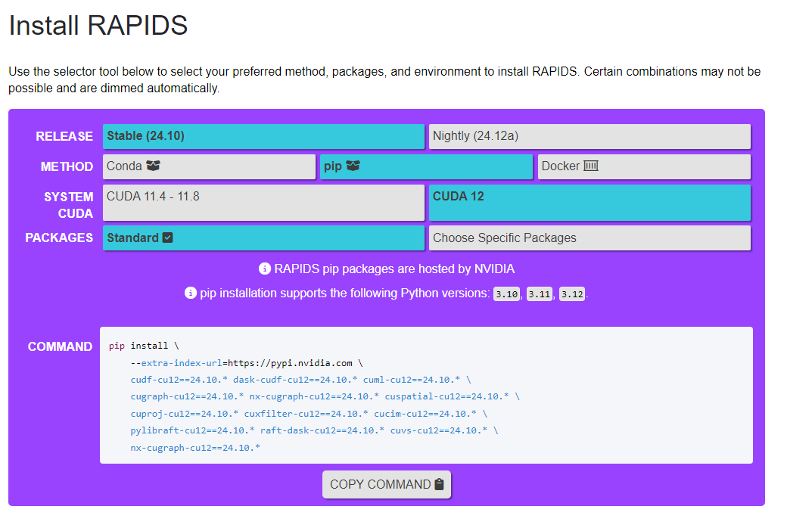
Task: Select the Standard packages option
Action: 263,238
